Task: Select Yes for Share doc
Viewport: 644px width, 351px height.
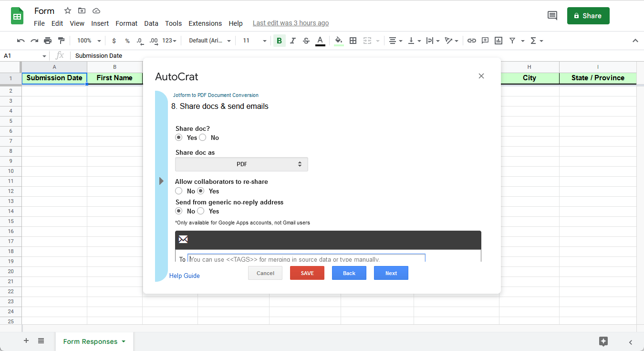Action: (179, 138)
